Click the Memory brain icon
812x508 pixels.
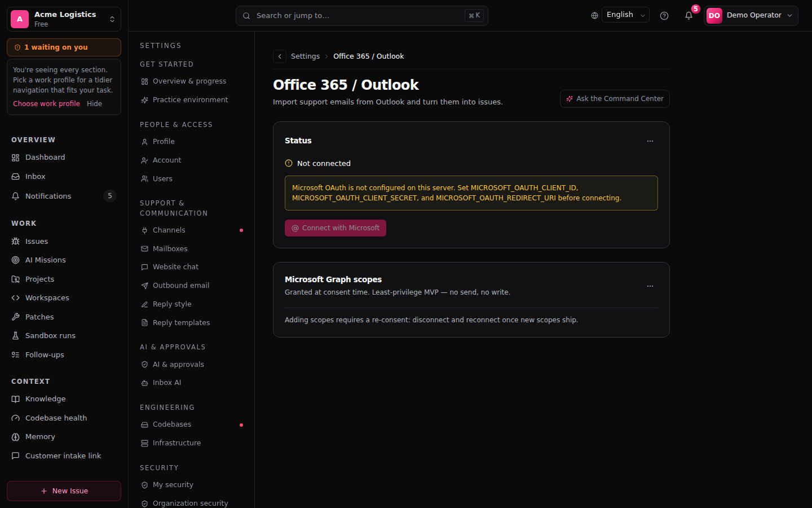[16, 437]
